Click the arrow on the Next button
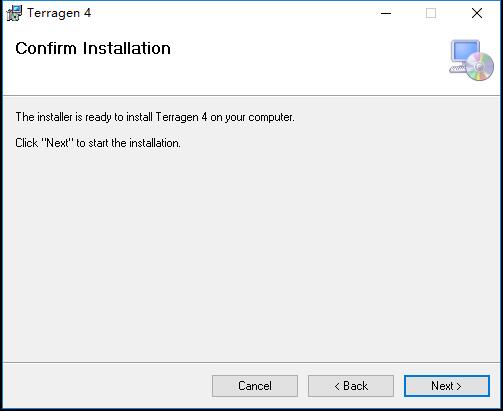503x411 pixels. tap(459, 386)
